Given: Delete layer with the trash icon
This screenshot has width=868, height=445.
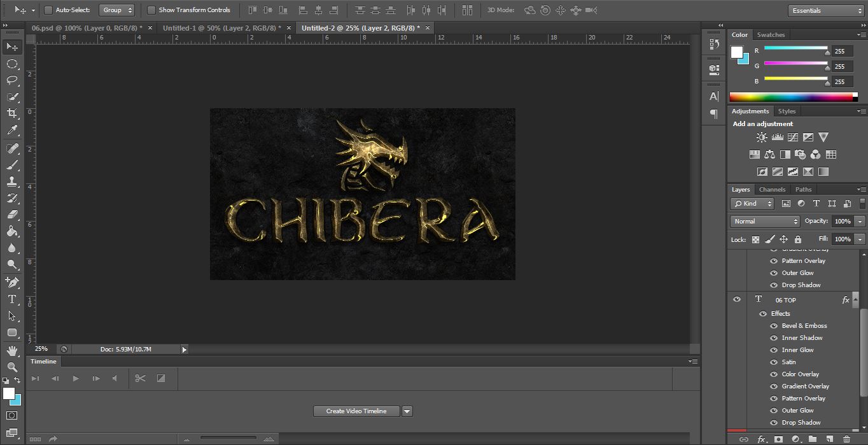Looking at the screenshot, I should (x=846, y=439).
